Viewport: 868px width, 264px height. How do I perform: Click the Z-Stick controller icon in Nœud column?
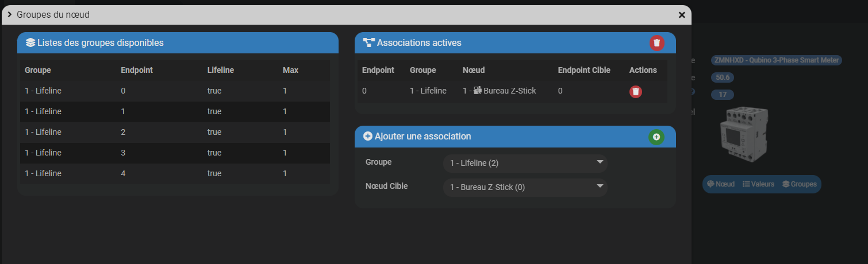click(477, 91)
